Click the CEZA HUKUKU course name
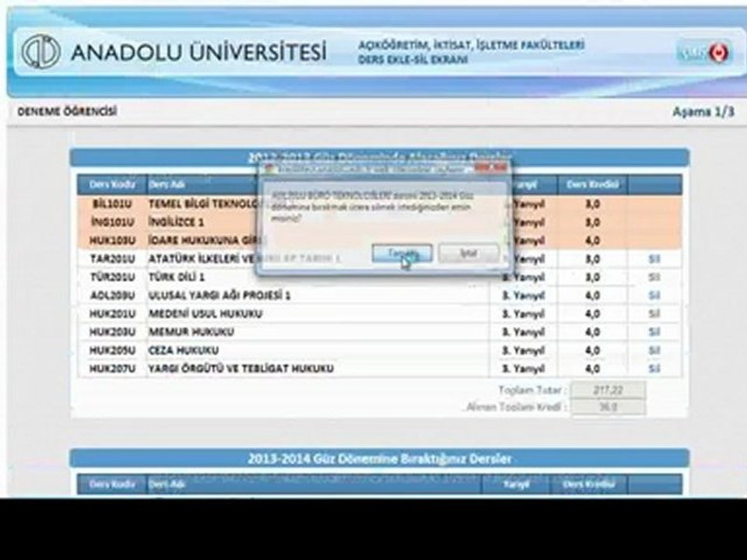The width and height of the screenshot is (747, 560). (184, 351)
